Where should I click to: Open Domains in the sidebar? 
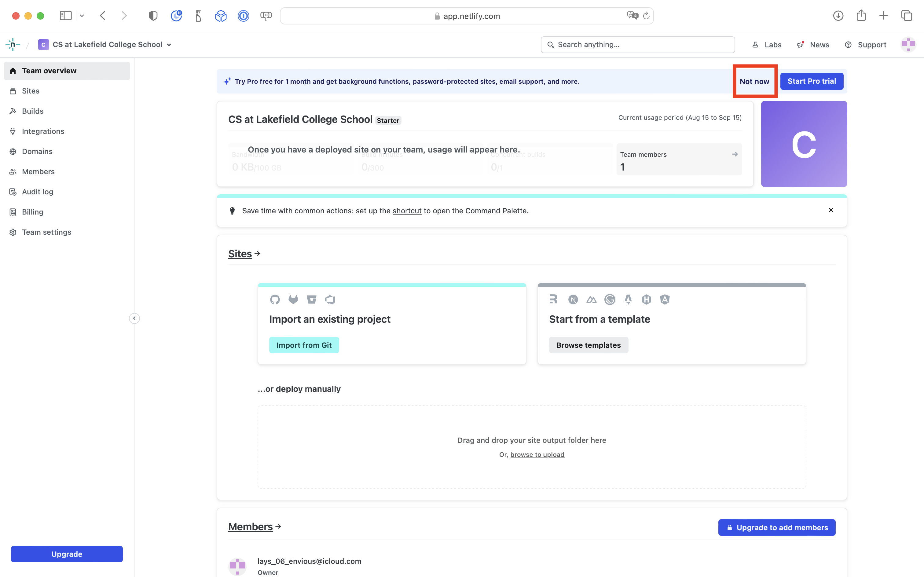(67, 152)
